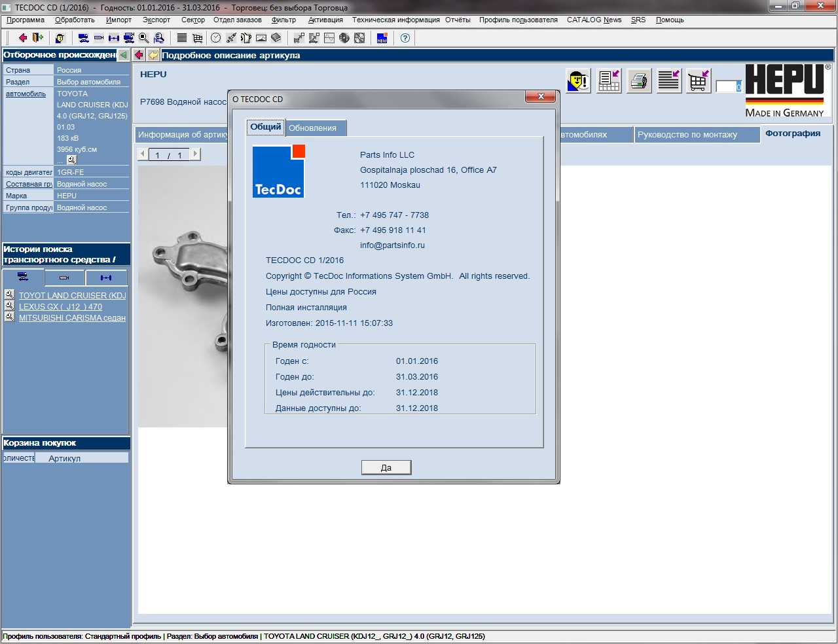Click the printer icon to print the article
This screenshot has height=644, width=838.
coord(639,81)
